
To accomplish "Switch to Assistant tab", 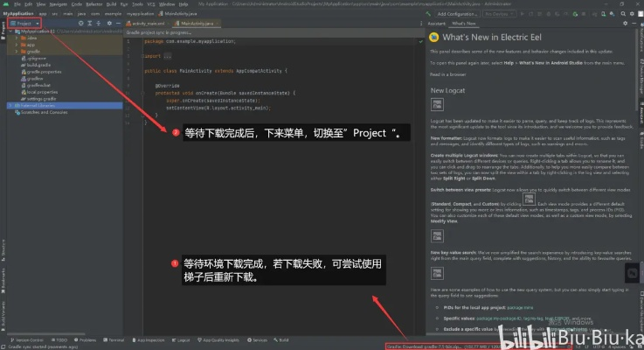I will (x=436, y=24).
